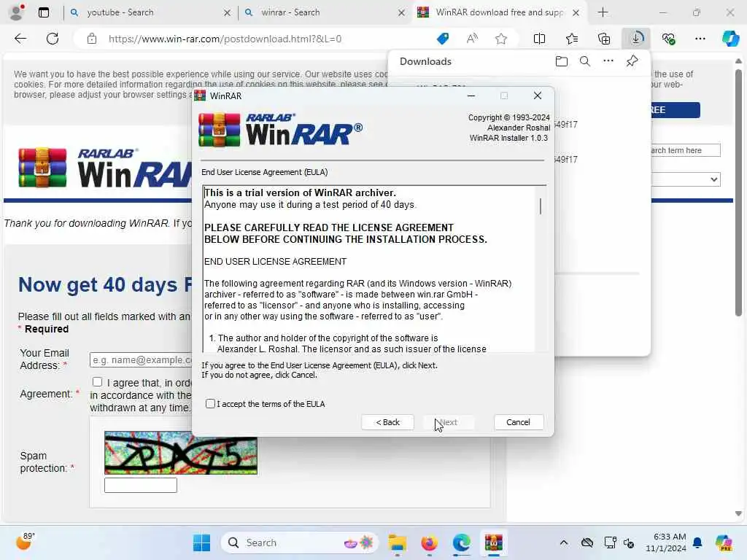Screen dimensions: 747x560
Task: Close the youtube - Search tab
Action: point(228,13)
